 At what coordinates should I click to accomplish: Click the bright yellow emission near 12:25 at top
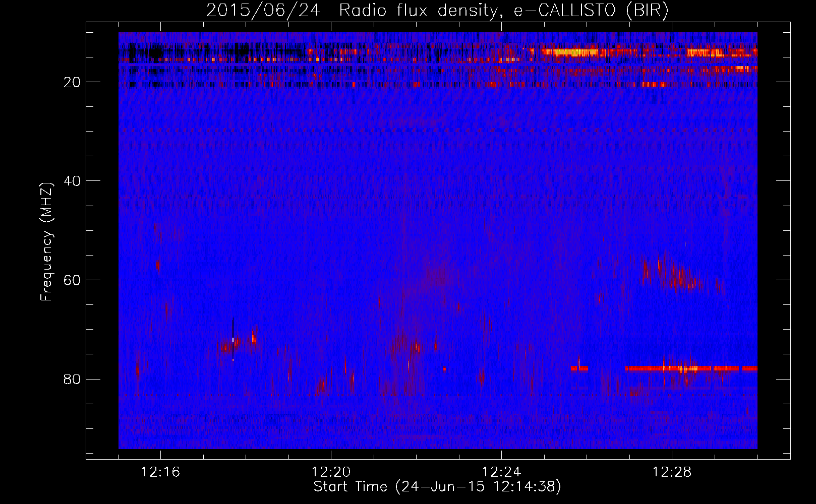[x=570, y=52]
